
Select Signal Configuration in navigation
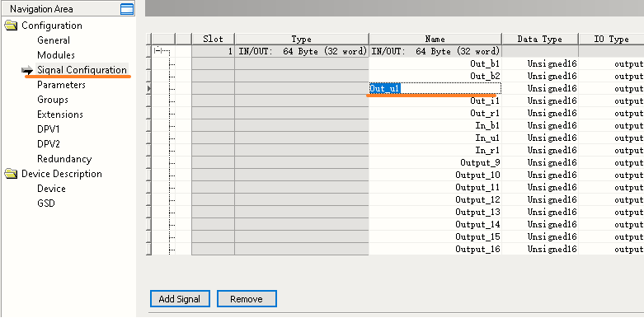click(x=82, y=70)
